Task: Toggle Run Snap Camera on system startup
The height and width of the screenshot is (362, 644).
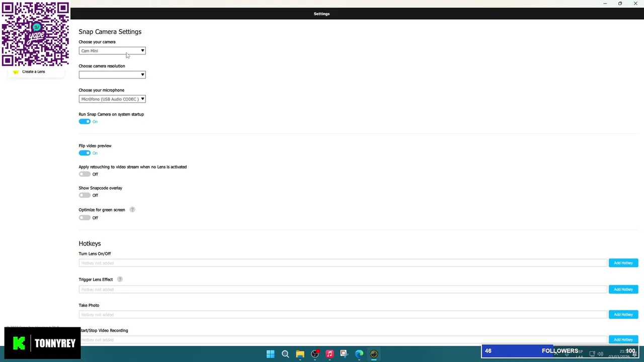Action: [85, 122]
